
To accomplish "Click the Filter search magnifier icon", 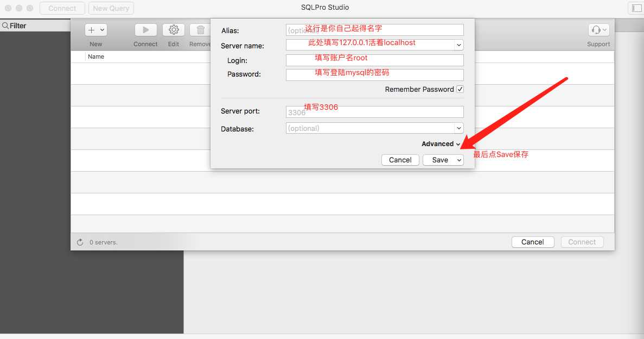I will [x=5, y=26].
